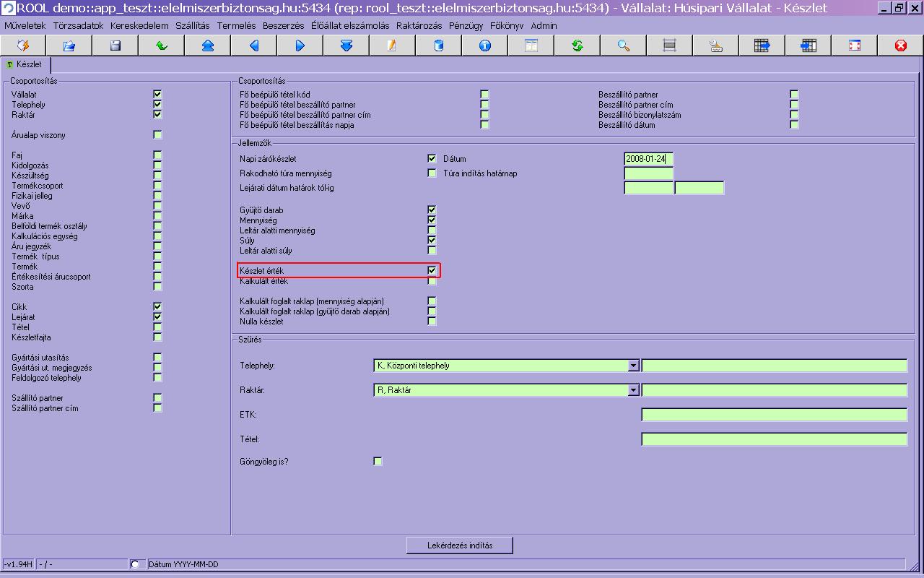Click the blue right arrow icon

click(x=300, y=46)
